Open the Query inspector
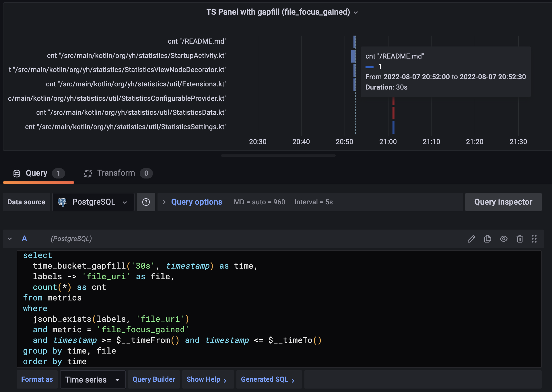The height and width of the screenshot is (392, 552). 503,202
